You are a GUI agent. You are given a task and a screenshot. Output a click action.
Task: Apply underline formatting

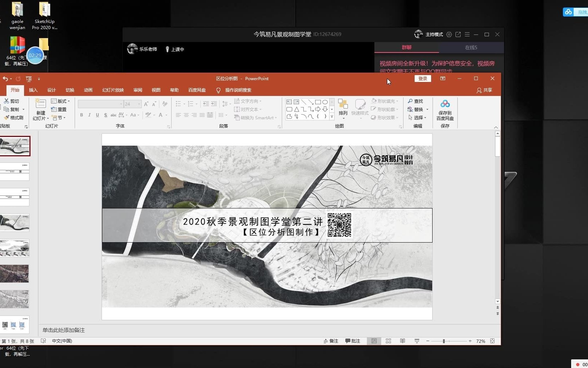(97, 115)
